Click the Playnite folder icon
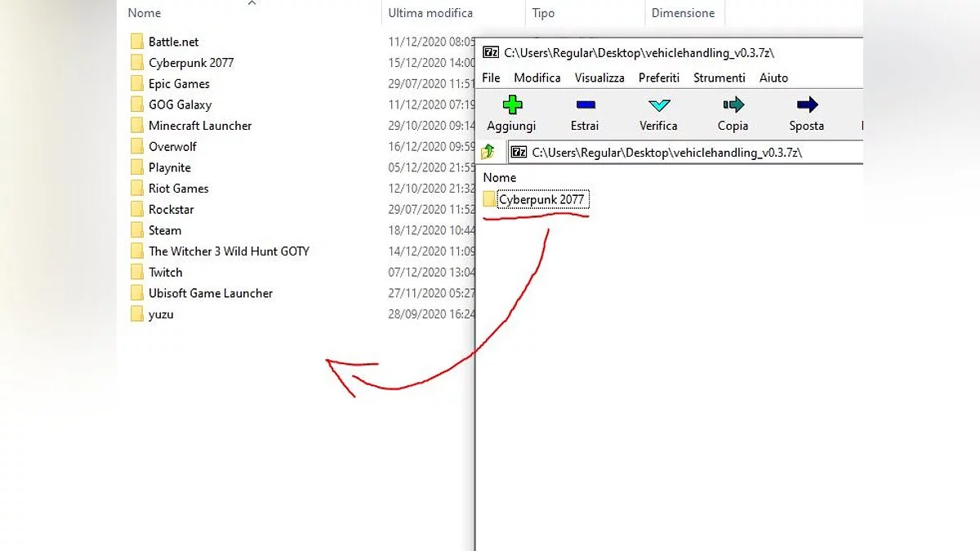 point(137,167)
